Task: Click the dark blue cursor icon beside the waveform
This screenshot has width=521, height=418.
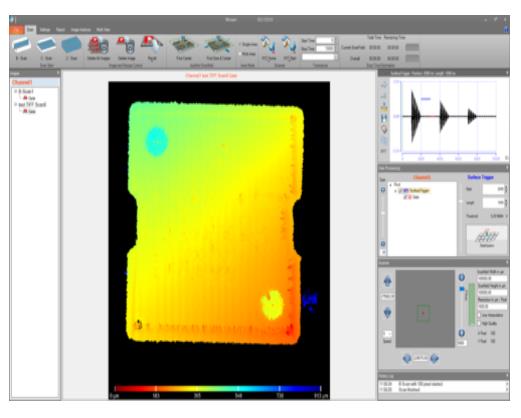Action: pyautogui.click(x=384, y=118)
